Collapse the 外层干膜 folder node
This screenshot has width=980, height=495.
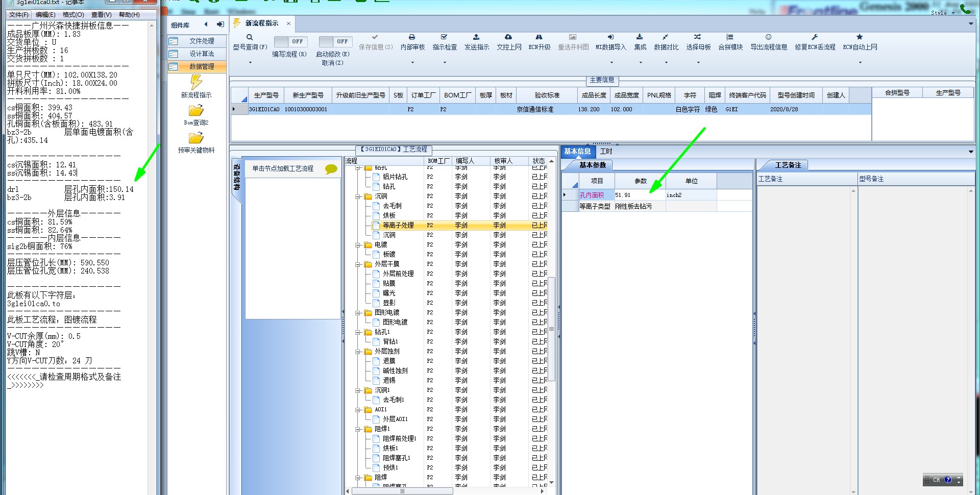(358, 264)
